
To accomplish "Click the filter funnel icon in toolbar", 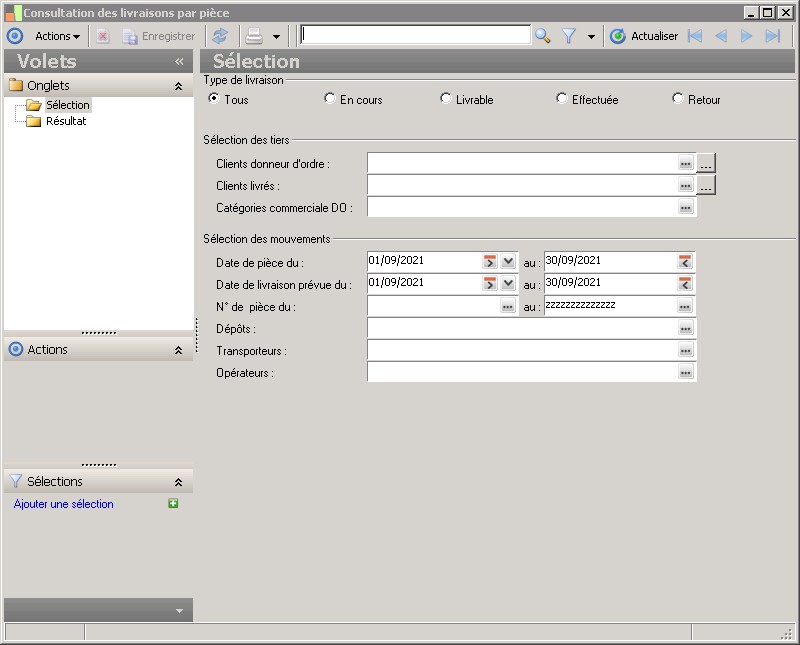I will (569, 36).
